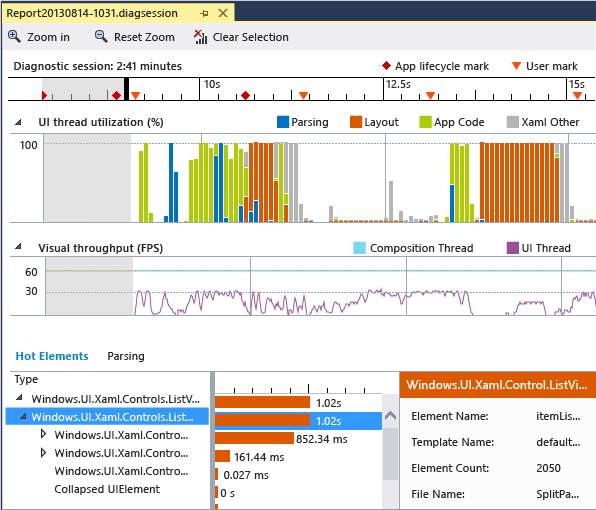This screenshot has width=596, height=510.
Task: Select the highlighted Windows.UI.Xaml.Controls.List... row
Action: coord(107,417)
